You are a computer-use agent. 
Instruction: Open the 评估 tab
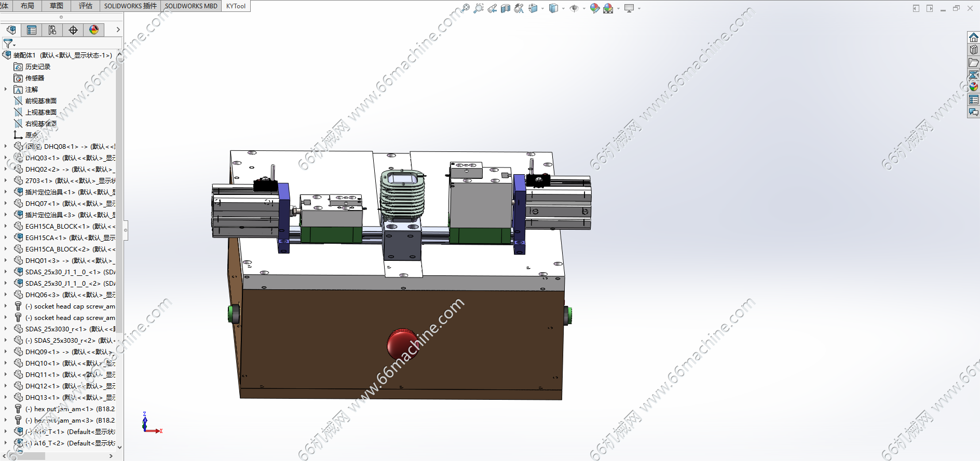point(86,6)
